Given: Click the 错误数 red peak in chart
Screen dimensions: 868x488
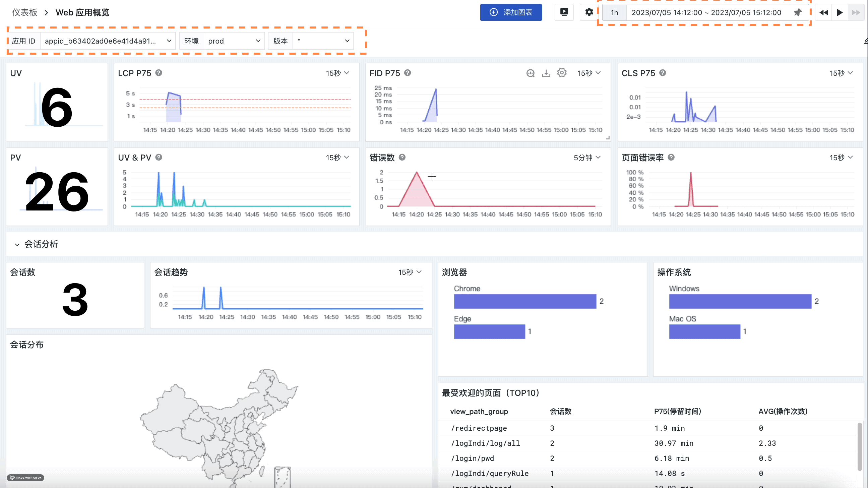Looking at the screenshot, I should [417, 189].
